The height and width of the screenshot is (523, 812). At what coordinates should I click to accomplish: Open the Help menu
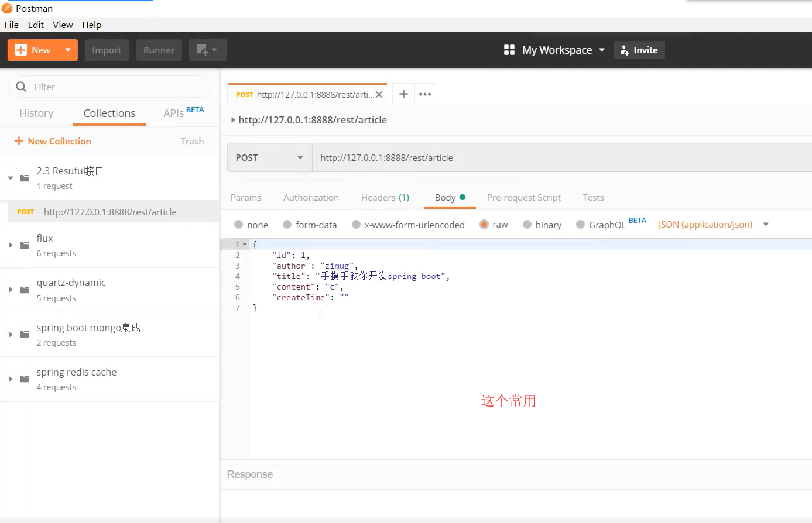[92, 25]
